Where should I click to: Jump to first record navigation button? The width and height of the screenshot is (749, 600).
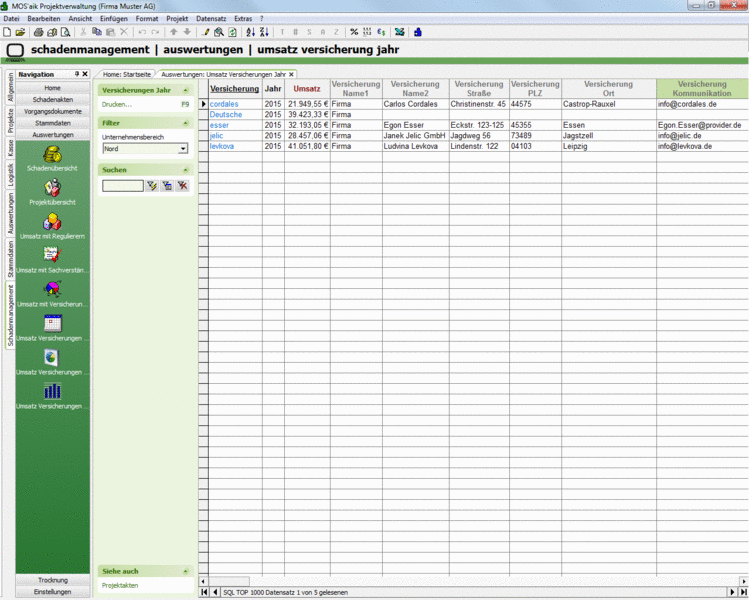(204, 592)
